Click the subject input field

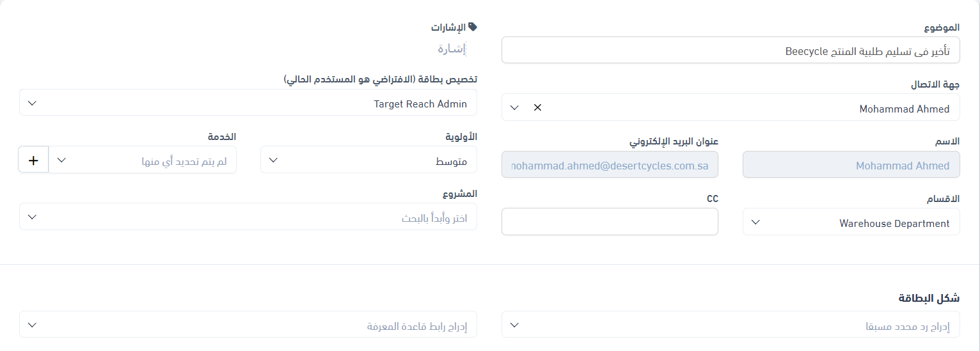point(731,50)
